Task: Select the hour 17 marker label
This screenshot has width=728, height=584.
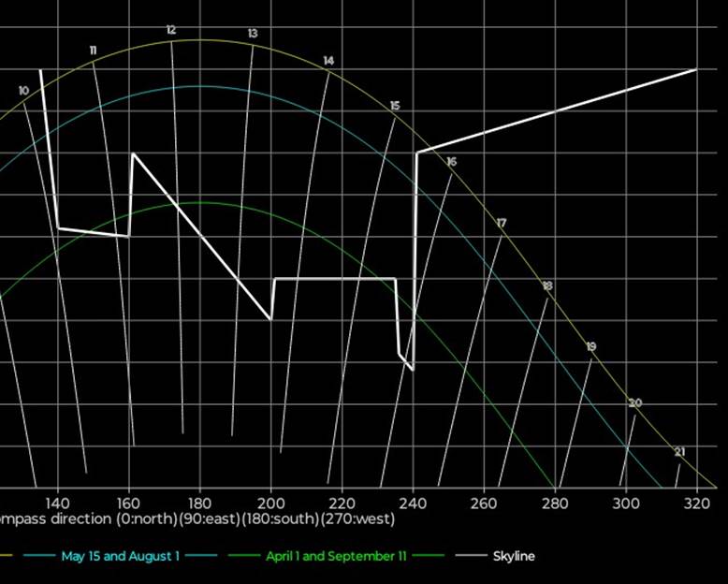Action: [x=502, y=223]
